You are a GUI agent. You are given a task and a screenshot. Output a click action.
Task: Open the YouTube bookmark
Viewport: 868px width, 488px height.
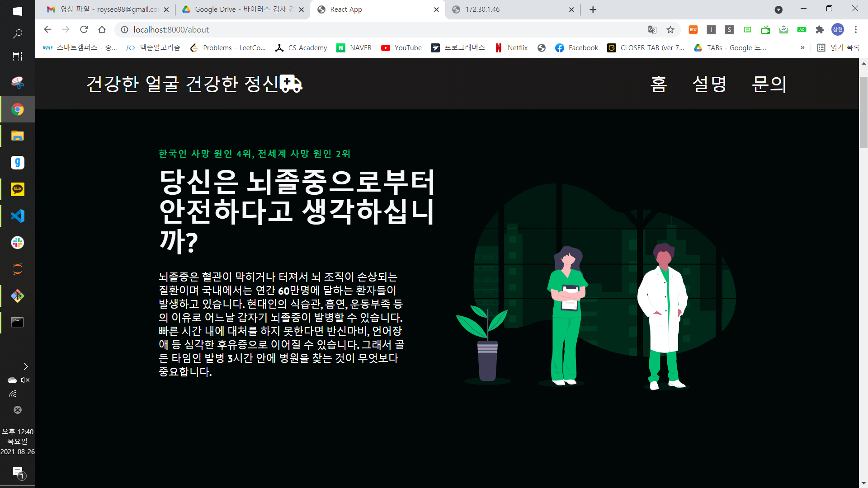(x=401, y=47)
